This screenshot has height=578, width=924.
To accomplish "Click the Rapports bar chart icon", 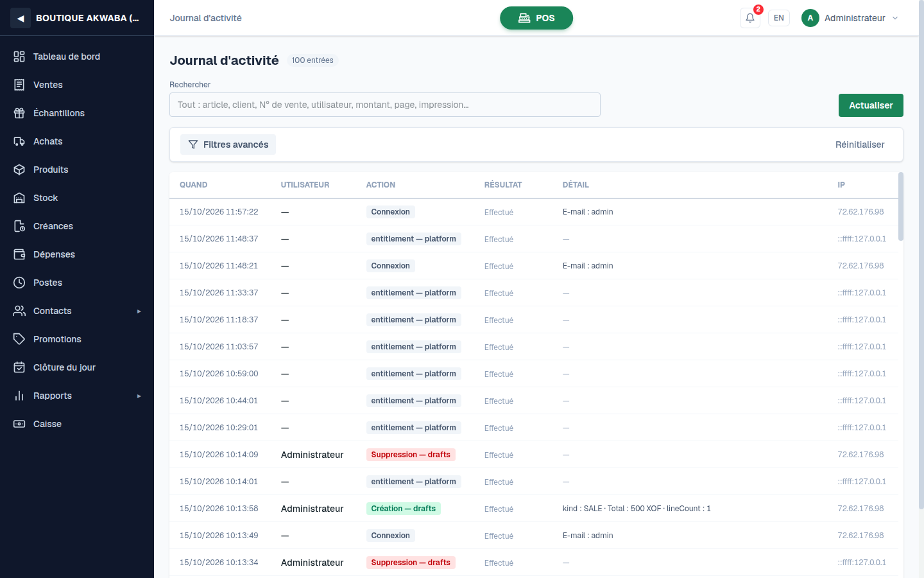I will click(19, 396).
